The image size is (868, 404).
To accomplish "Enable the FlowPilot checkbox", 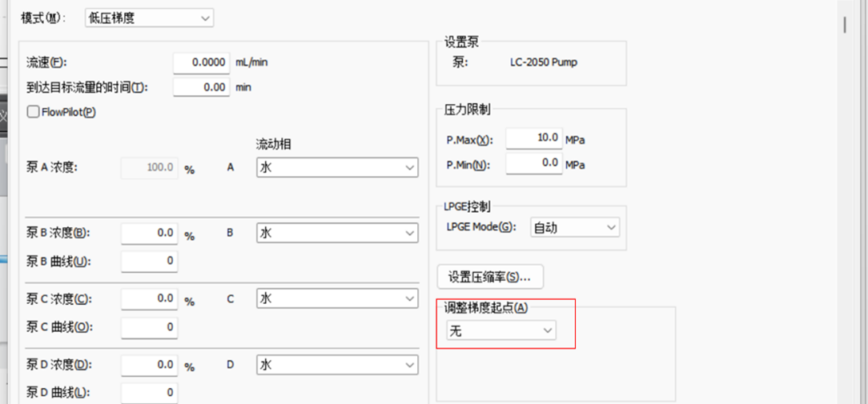I will coord(34,112).
